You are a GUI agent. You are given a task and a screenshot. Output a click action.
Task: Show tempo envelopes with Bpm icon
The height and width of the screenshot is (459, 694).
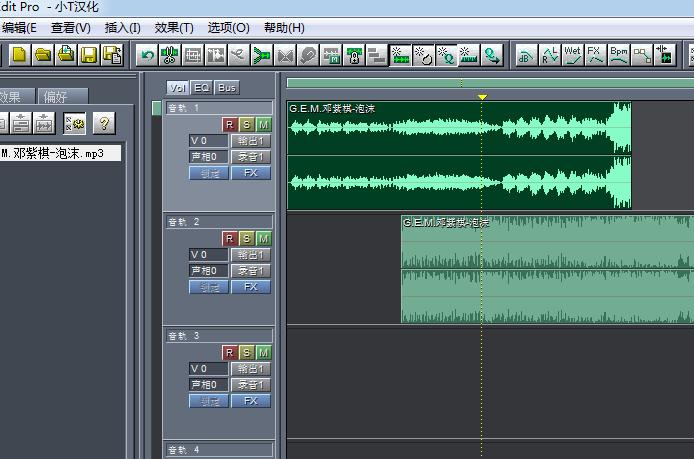619,55
